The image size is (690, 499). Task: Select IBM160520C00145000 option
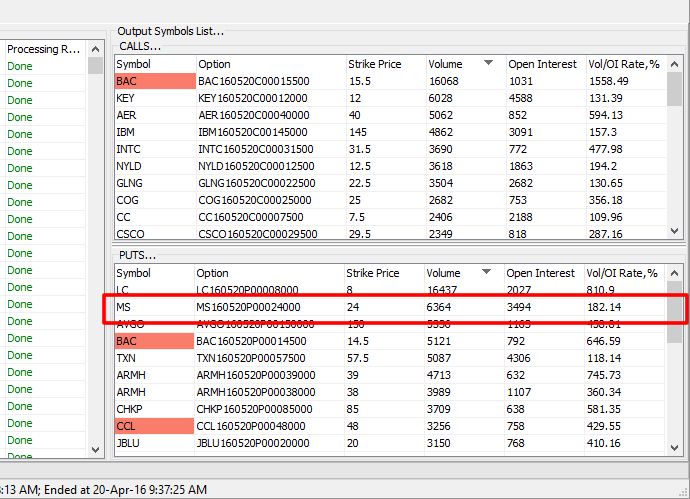(x=253, y=132)
